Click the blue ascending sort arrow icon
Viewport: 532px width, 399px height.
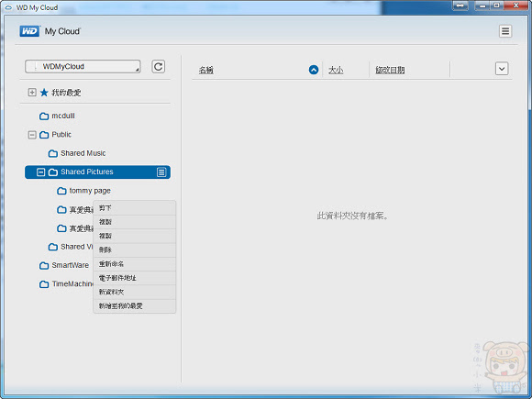(314, 70)
